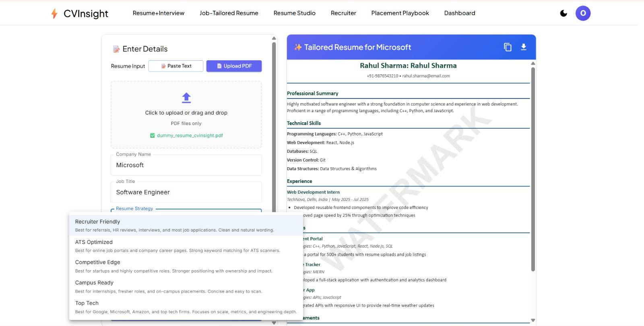Click the CVInsight lightning bolt logo
The image size is (644, 326).
[x=54, y=14]
